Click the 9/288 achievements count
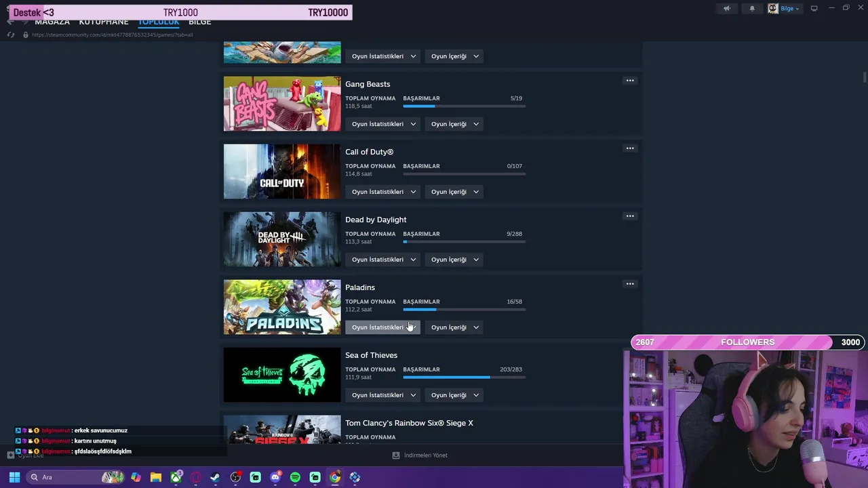 click(x=514, y=234)
